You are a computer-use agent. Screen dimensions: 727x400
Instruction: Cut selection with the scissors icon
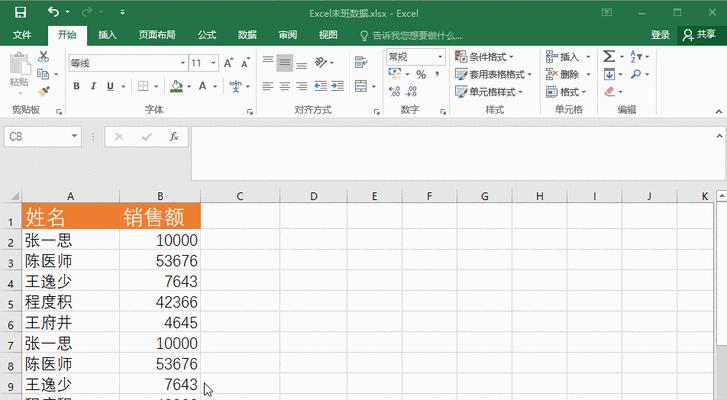pos(44,57)
